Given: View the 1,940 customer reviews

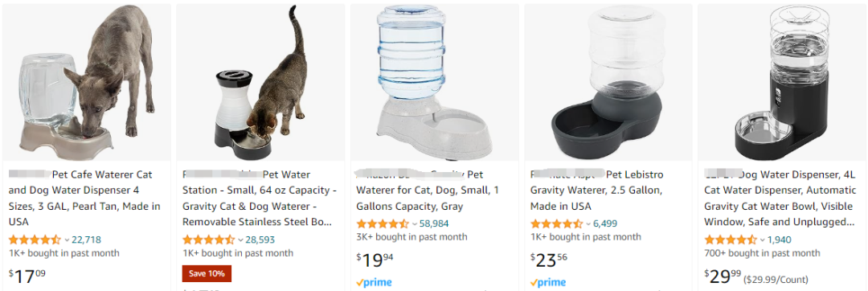Looking at the screenshot, I should [779, 240].
